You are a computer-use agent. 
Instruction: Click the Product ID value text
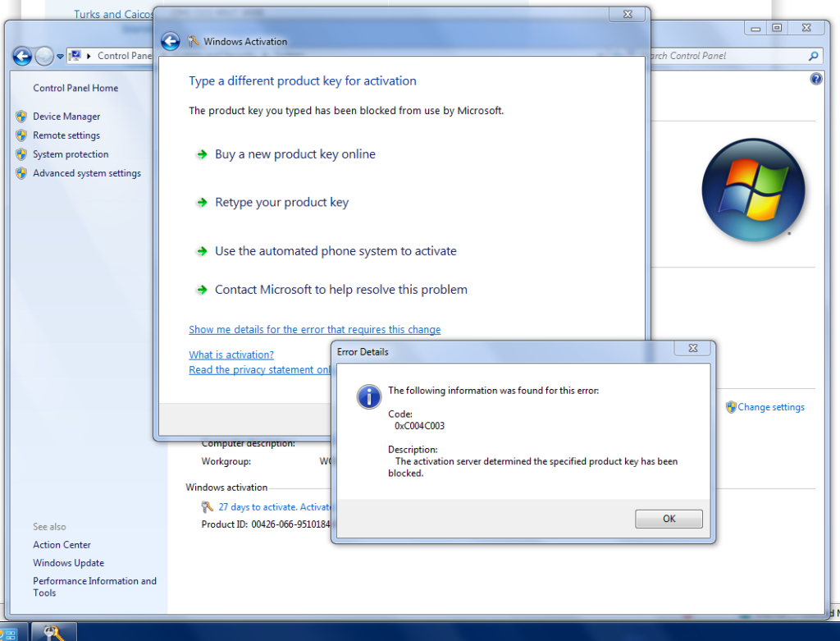point(291,524)
